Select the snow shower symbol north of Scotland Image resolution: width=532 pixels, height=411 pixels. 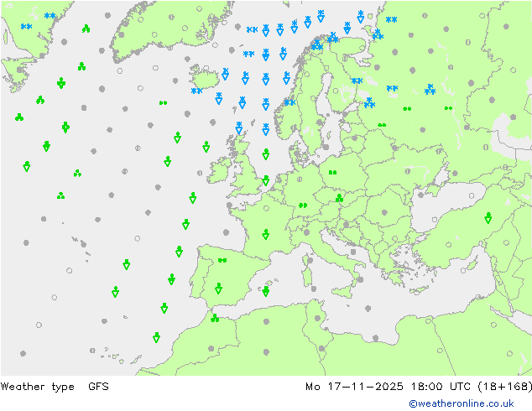[239, 127]
